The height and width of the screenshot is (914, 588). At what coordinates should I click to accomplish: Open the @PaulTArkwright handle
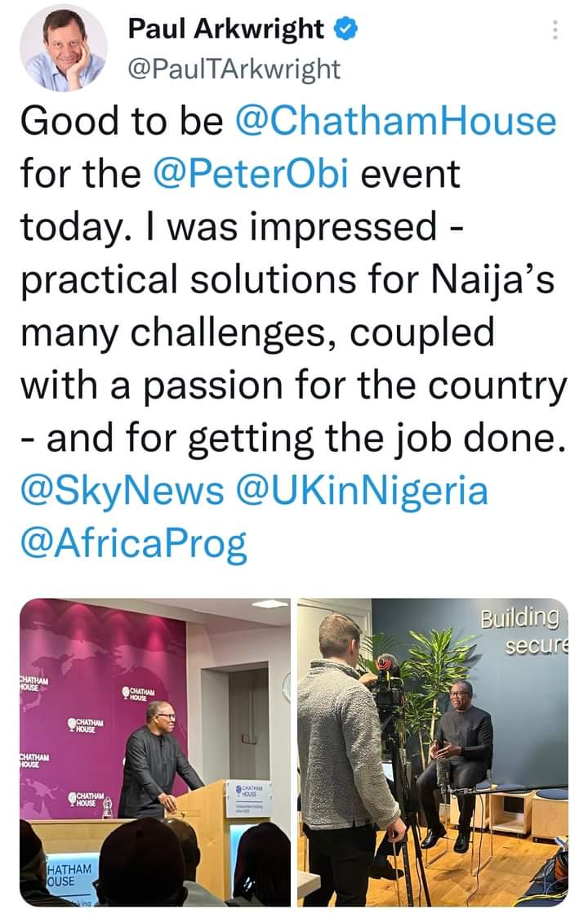233,69
